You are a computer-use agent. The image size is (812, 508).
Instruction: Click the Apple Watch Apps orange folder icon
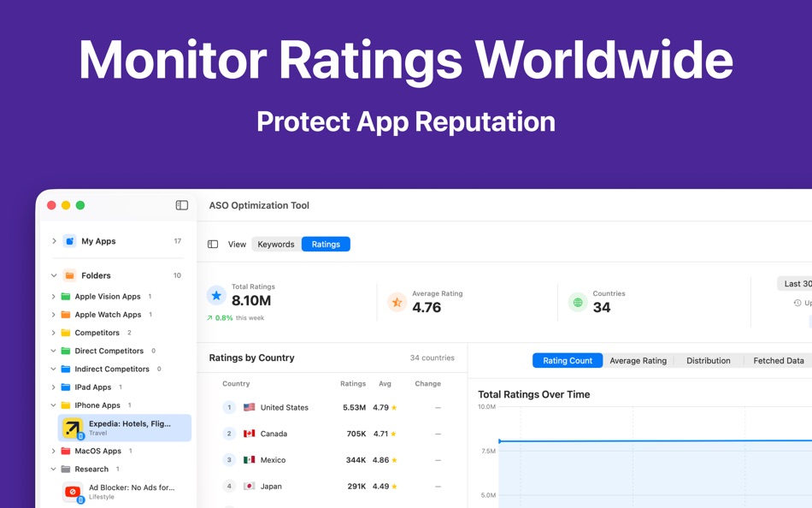(x=65, y=315)
